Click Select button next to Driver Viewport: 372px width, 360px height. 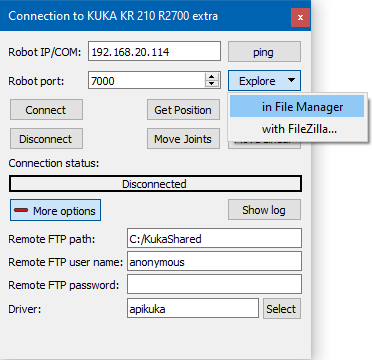[282, 308]
